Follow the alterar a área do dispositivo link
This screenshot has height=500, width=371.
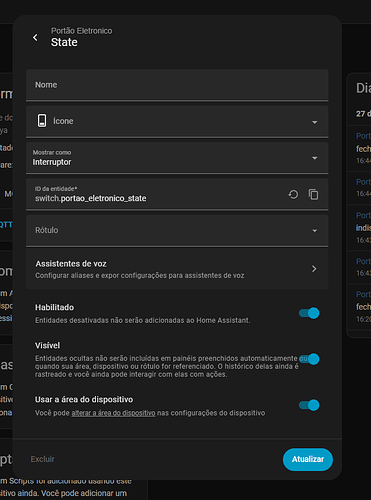pos(113,413)
